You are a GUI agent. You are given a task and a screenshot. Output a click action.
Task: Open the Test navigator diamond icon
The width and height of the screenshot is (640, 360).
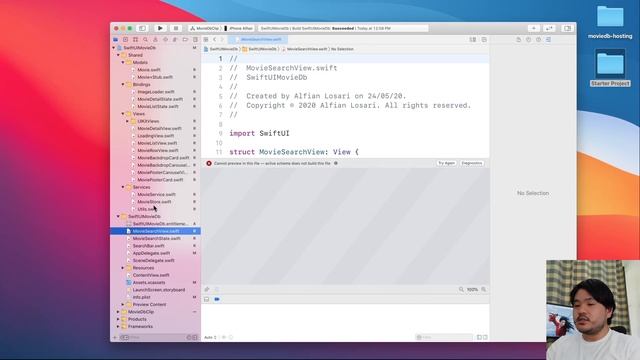pyautogui.click(x=165, y=40)
